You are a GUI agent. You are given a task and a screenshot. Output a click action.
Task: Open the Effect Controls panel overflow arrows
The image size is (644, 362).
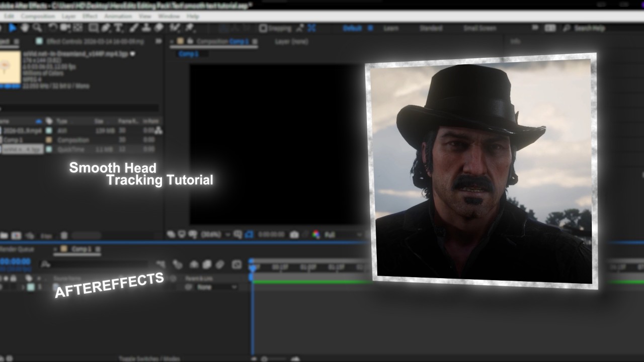(159, 41)
